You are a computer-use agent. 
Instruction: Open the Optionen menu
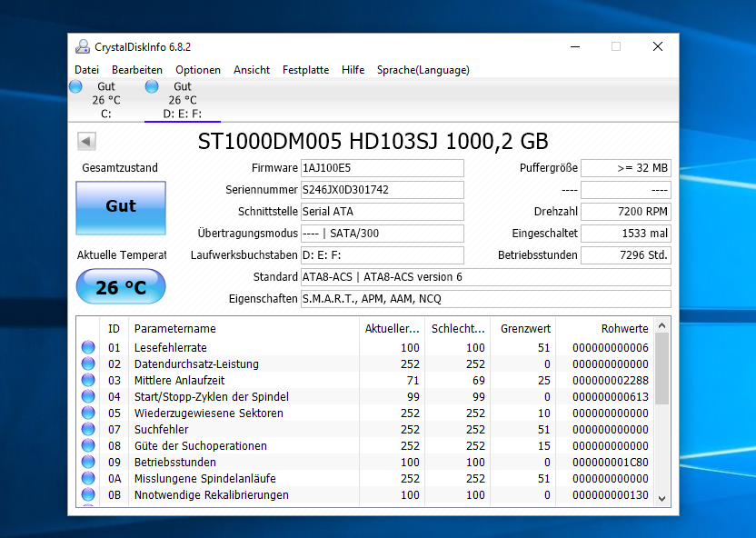click(x=198, y=70)
